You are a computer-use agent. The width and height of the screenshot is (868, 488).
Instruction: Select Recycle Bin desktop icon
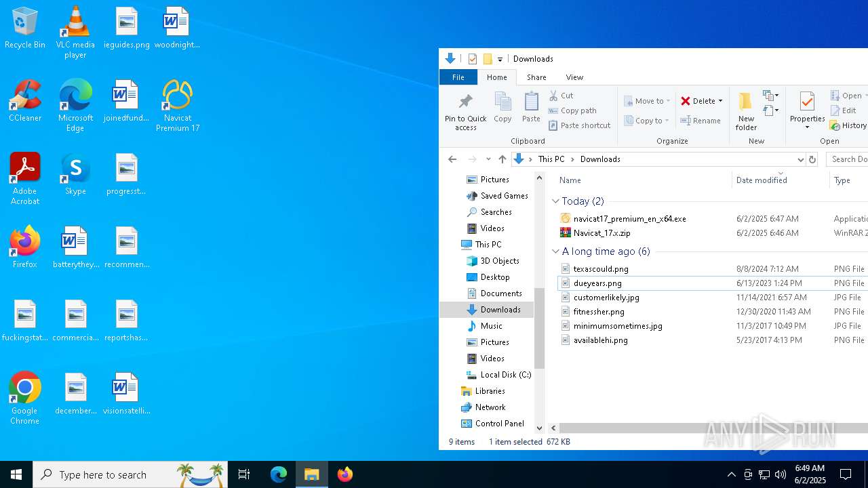click(x=24, y=28)
